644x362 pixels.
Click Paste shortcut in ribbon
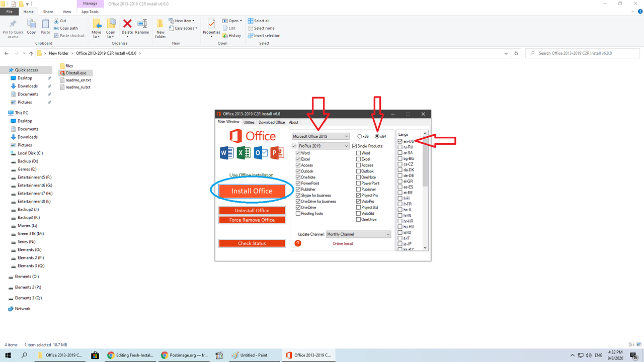[69, 36]
